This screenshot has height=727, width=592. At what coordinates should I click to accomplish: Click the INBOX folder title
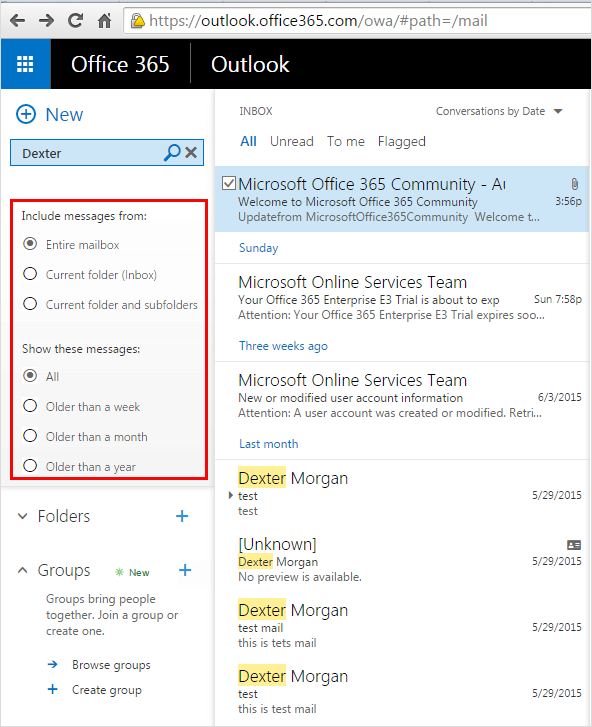(x=255, y=111)
